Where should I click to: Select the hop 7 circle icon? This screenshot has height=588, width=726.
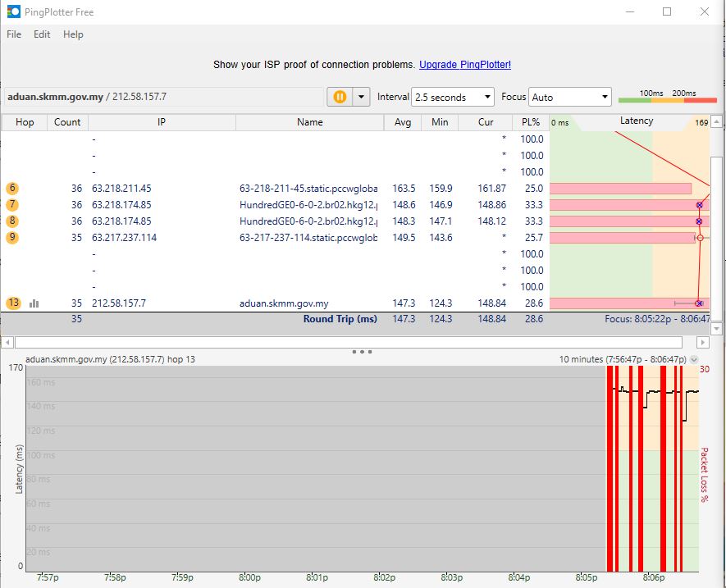[12, 205]
